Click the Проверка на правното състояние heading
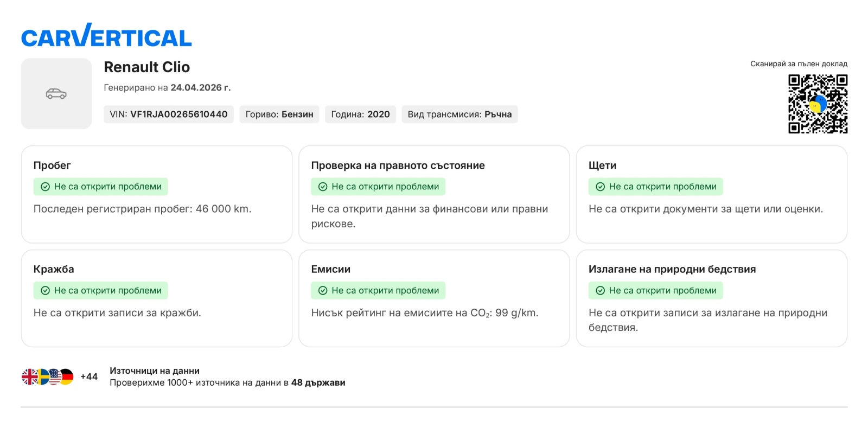This screenshot has height=421, width=868. coord(398,165)
